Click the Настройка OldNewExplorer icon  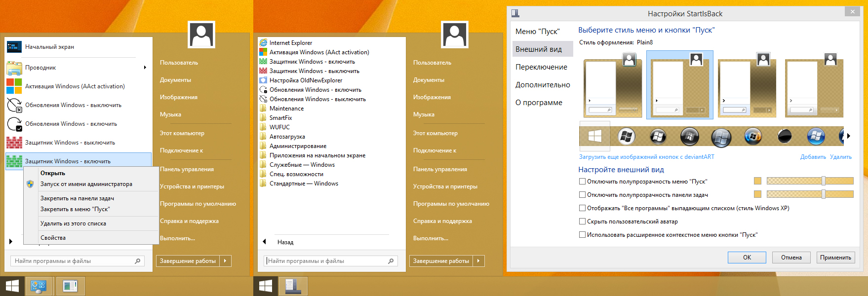[263, 80]
